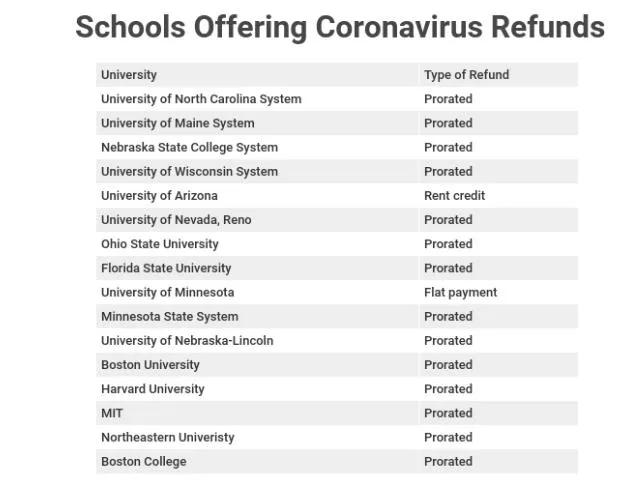This screenshot has height=493, width=637.
Task: Click University of Maine System cell
Action: coord(177,123)
